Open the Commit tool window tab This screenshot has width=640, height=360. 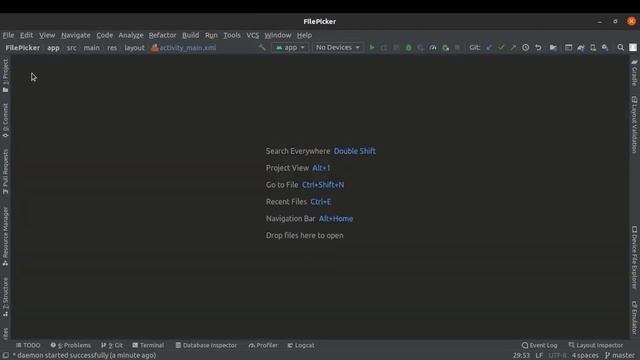tap(5, 120)
